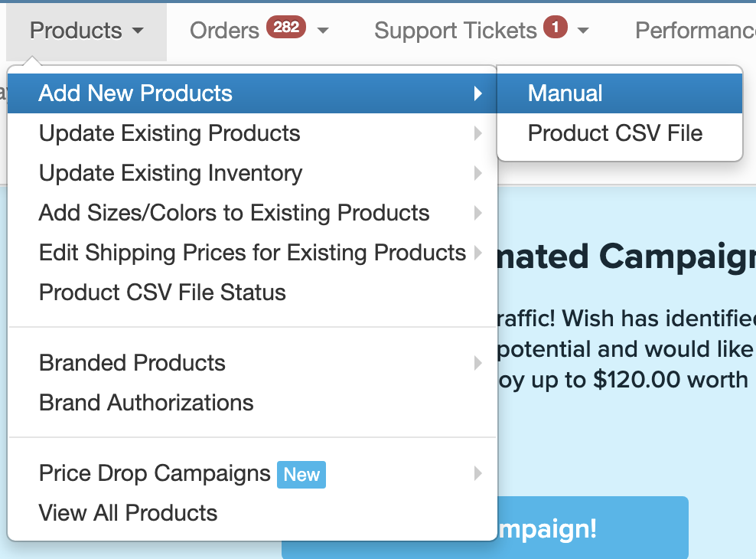
Task: Open Product CSV File Status
Action: pyautogui.click(x=162, y=293)
